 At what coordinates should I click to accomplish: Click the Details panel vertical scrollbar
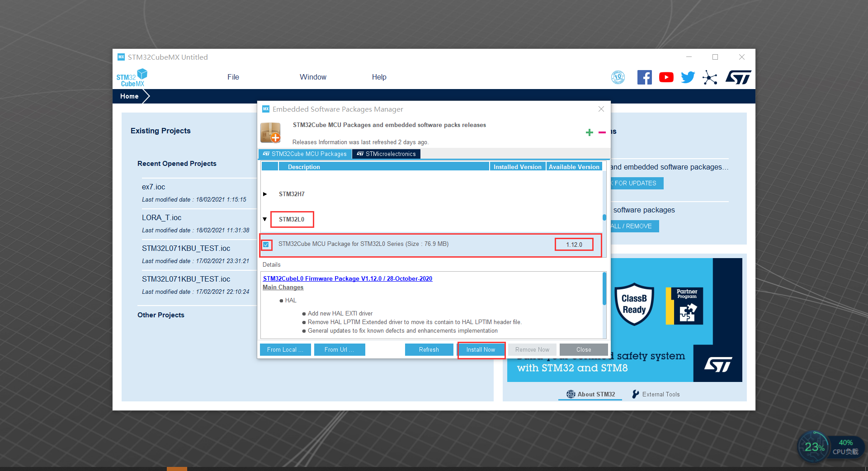tap(604, 289)
